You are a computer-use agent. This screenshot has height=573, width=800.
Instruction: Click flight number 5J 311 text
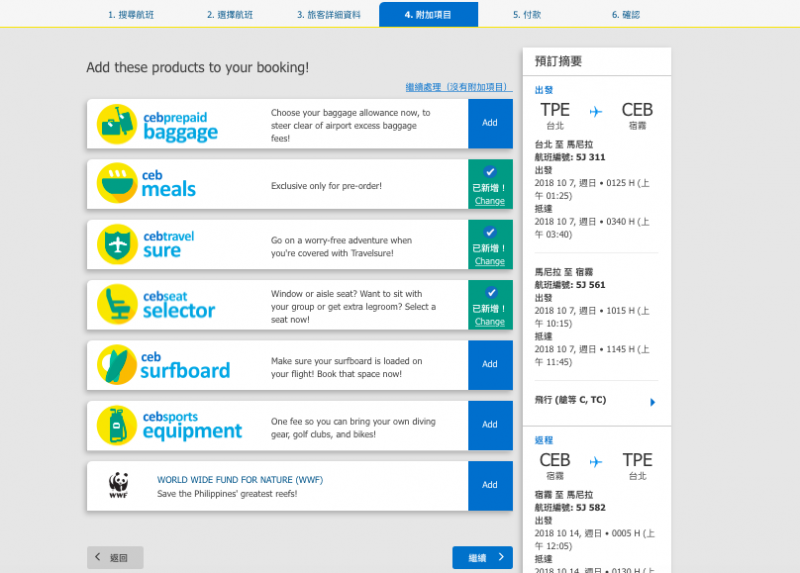[590, 157]
